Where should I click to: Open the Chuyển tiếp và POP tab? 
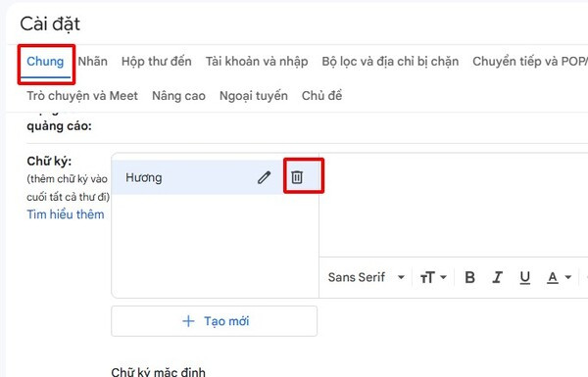530,61
